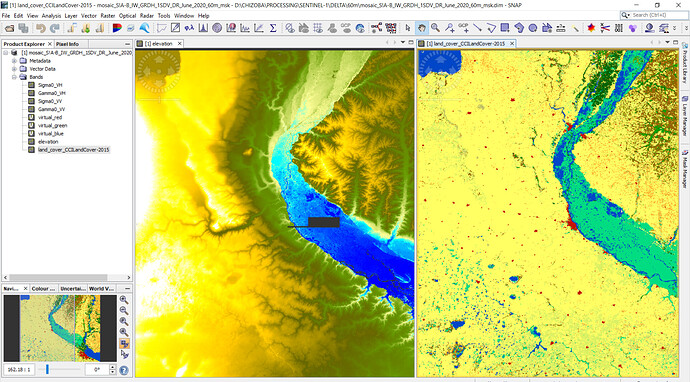Open the RGB image window tool
Image resolution: width=690 pixels, height=382 pixels.
click(117, 28)
